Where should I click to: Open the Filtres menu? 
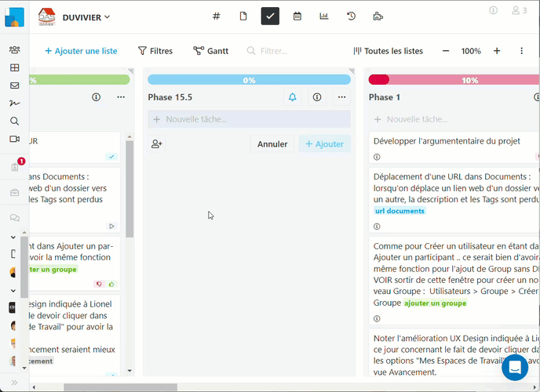tap(155, 51)
